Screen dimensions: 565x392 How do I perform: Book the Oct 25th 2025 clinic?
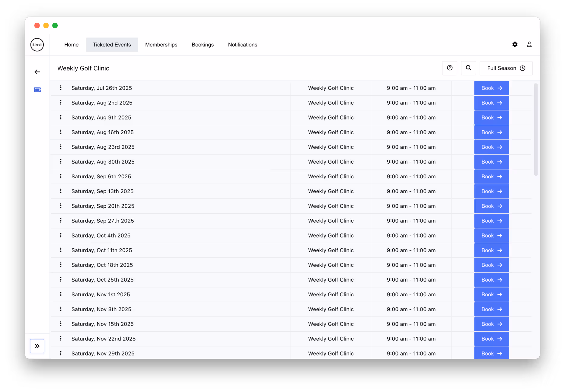(491, 280)
